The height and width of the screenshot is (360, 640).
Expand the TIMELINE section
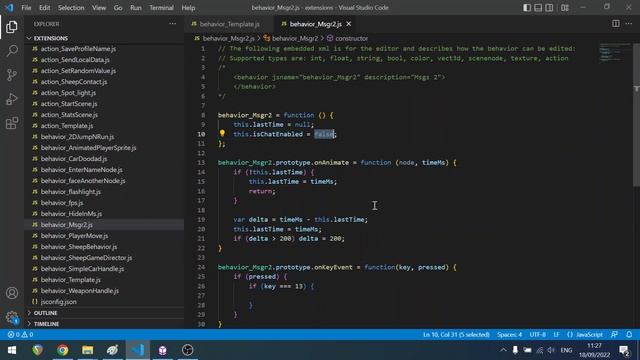coord(104,324)
